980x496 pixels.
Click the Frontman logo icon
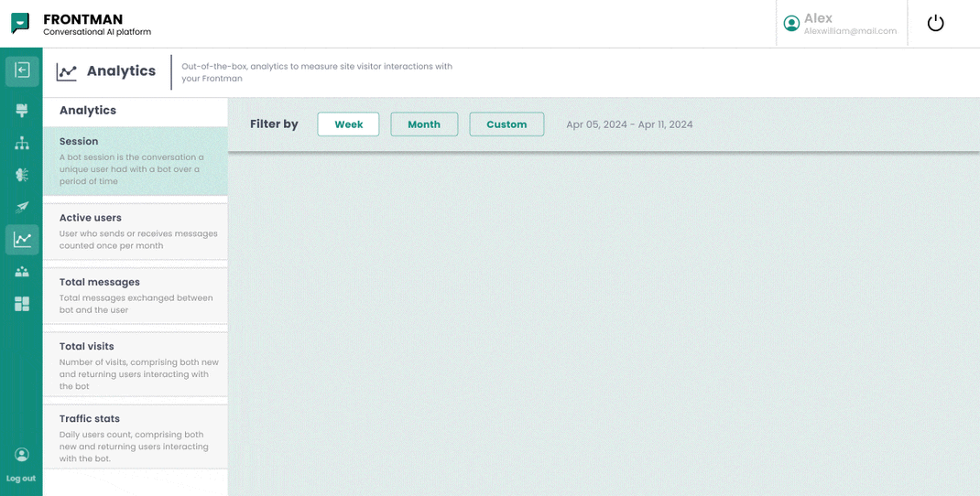[x=20, y=24]
